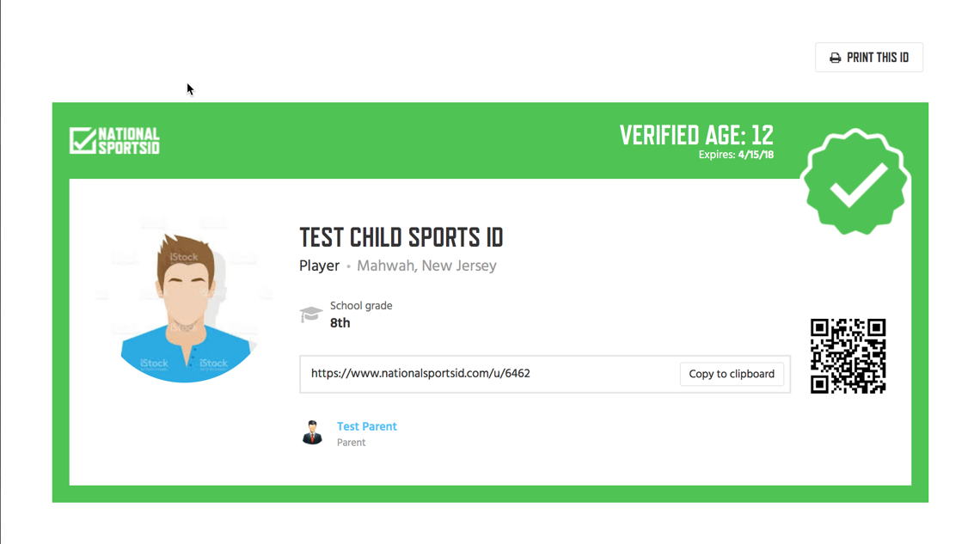980x544 pixels.
Task: Click the Verified Age: 12 text
Action: (696, 135)
